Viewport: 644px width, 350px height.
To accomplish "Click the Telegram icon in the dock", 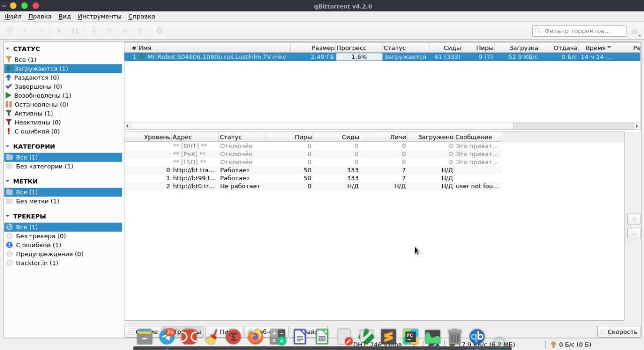I will click(167, 336).
